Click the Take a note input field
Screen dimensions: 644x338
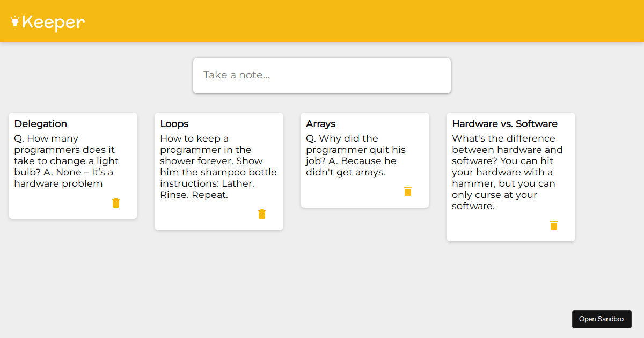point(322,75)
